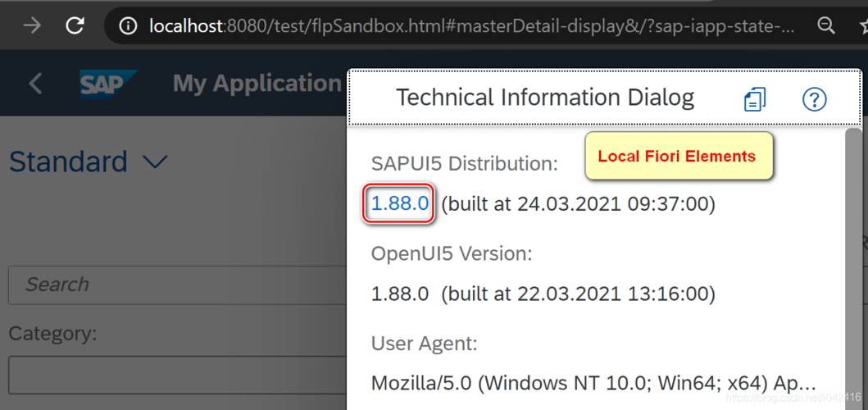Open the 1.88.0 SAPUI5 version link
This screenshot has width=868, height=410.
pyautogui.click(x=399, y=203)
